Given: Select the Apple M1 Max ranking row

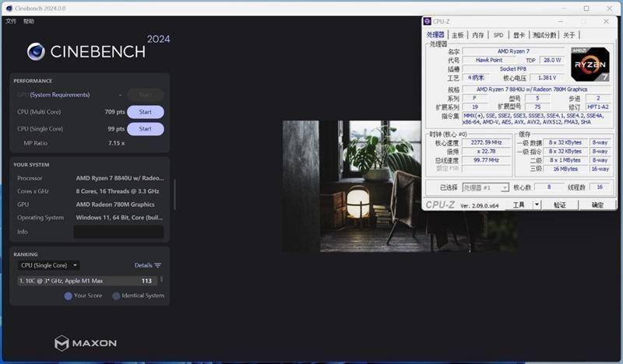Looking at the screenshot, I should pos(87,281).
